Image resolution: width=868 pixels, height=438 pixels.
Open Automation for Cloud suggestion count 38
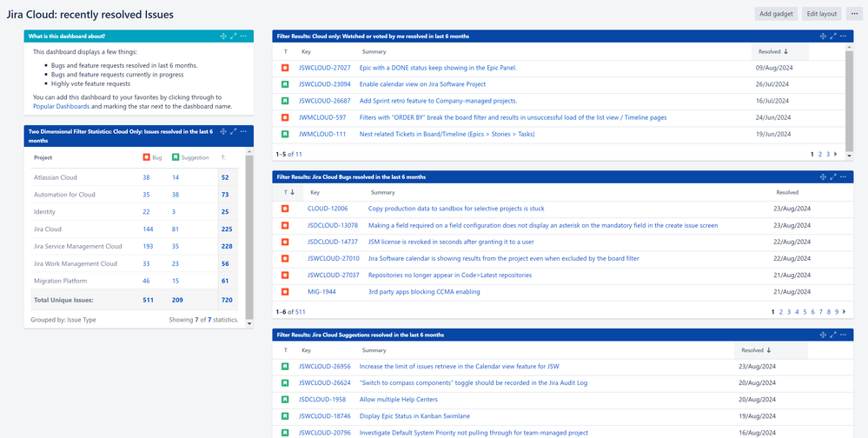(x=176, y=195)
